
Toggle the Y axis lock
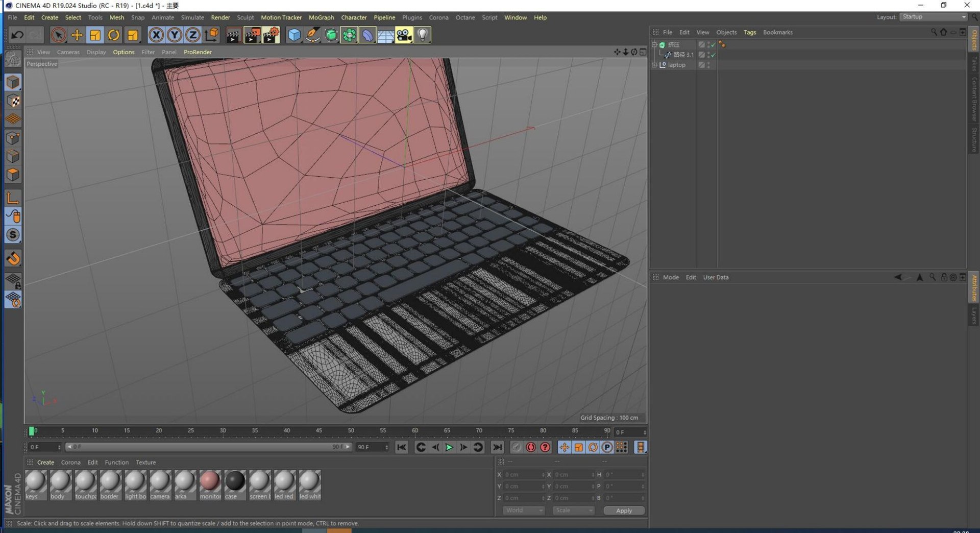click(x=175, y=35)
